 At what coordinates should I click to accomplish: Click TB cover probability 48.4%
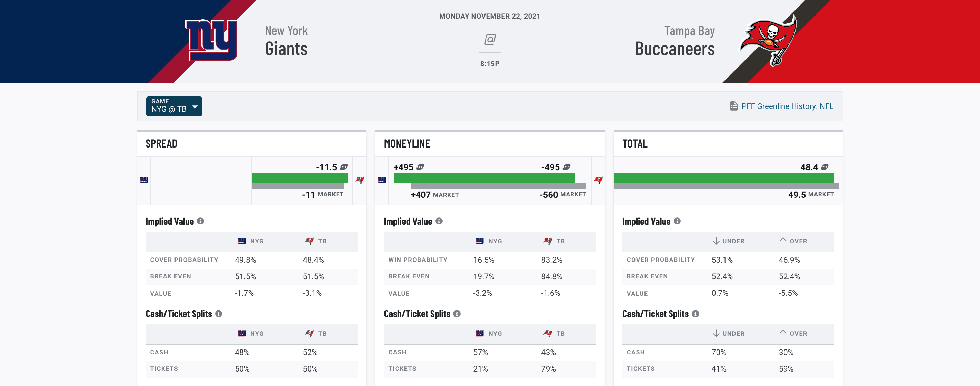(x=313, y=260)
